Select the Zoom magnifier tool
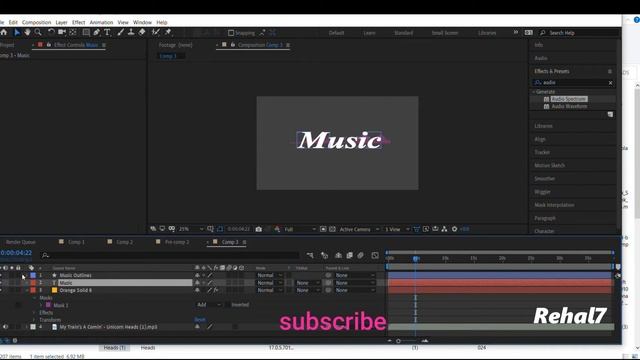 point(38,32)
